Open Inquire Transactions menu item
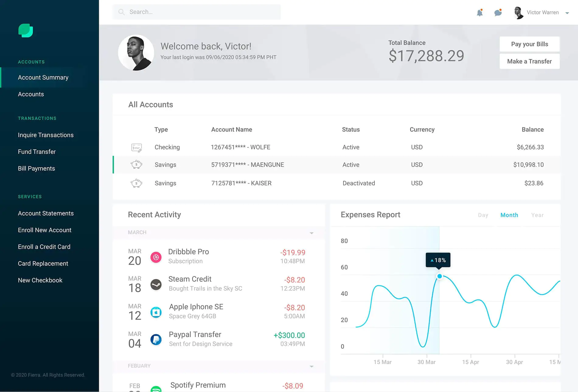The height and width of the screenshot is (392, 578). [46, 135]
